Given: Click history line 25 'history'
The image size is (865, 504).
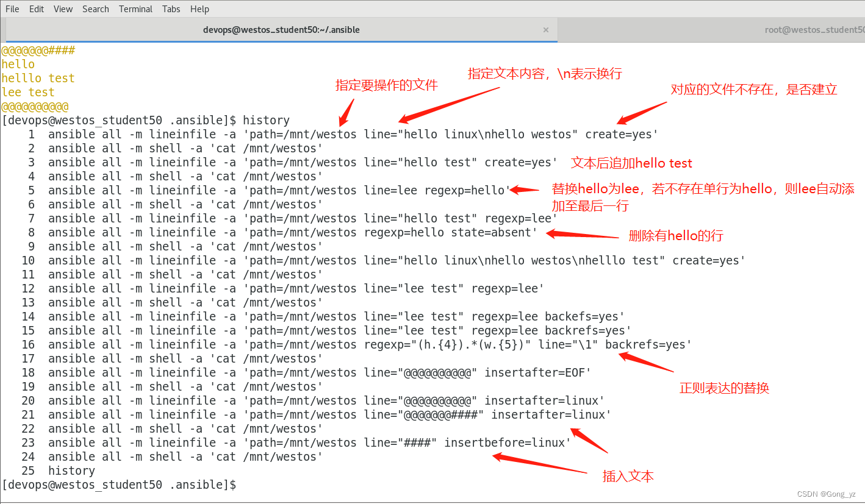Looking at the screenshot, I should coord(58,470).
